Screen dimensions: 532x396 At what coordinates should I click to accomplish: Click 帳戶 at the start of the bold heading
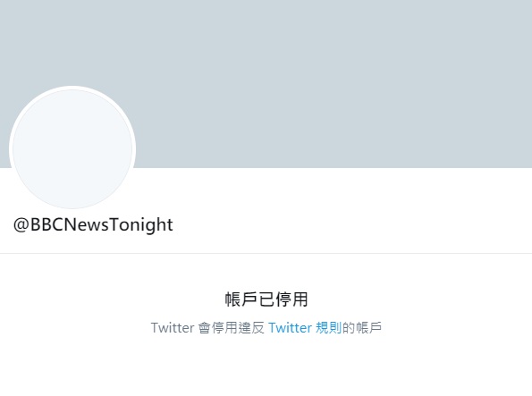pos(241,299)
